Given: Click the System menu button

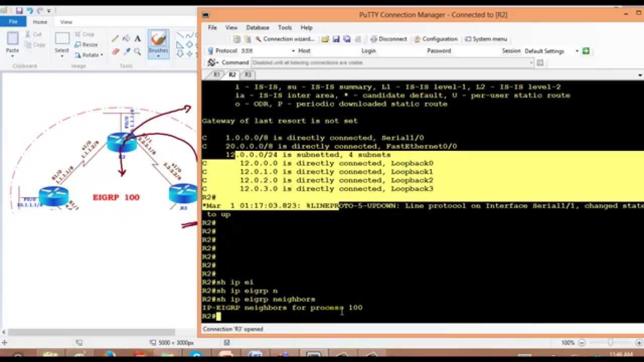Looking at the screenshot, I should tap(486, 39).
